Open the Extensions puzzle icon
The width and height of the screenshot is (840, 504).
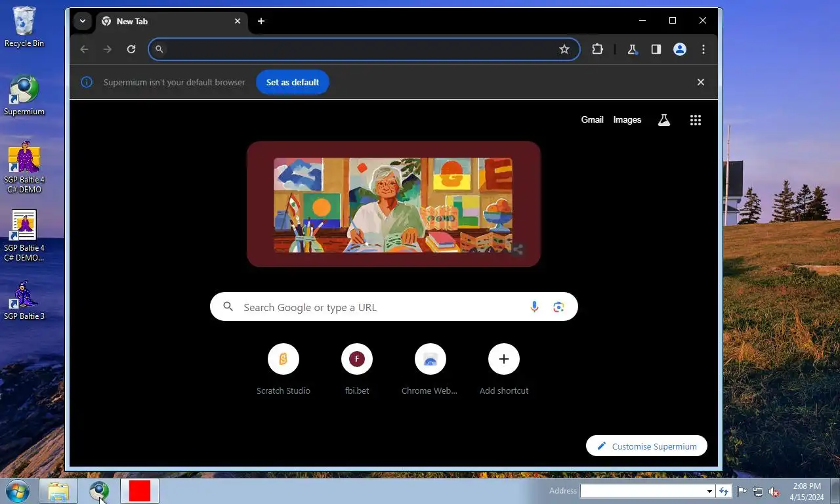pyautogui.click(x=597, y=49)
